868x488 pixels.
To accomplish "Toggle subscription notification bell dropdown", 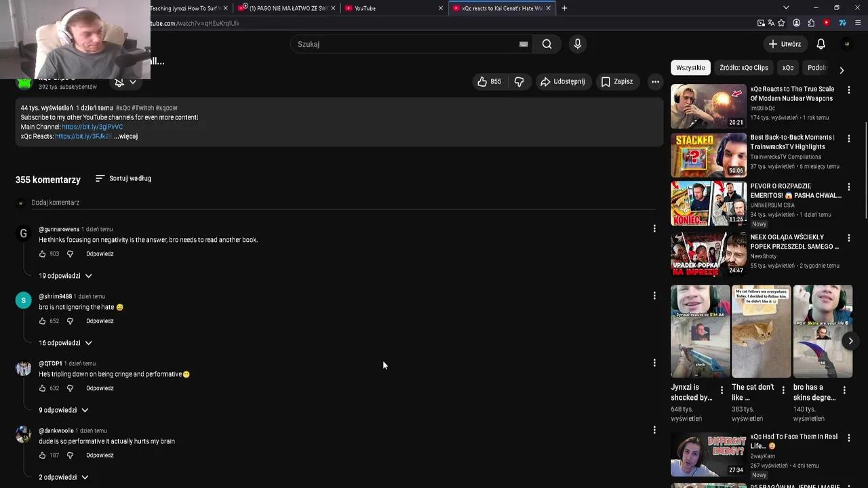I will (x=125, y=82).
